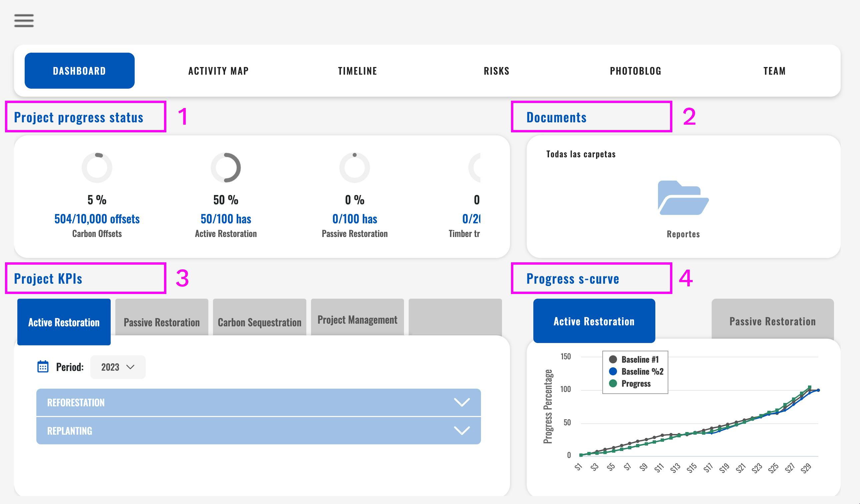The width and height of the screenshot is (860, 504).
Task: Expand the REFORESTATION section chevron
Action: click(x=462, y=402)
